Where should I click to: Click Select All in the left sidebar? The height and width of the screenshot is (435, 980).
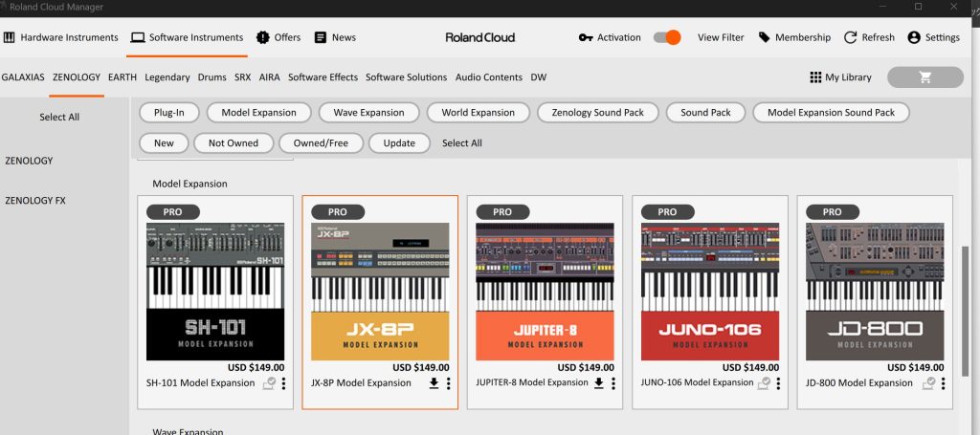tap(59, 117)
